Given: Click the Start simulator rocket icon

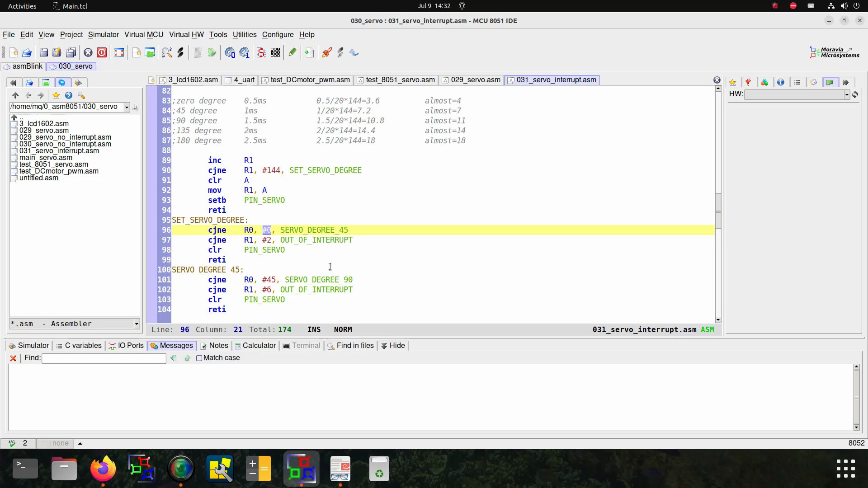Looking at the screenshot, I should (x=326, y=53).
